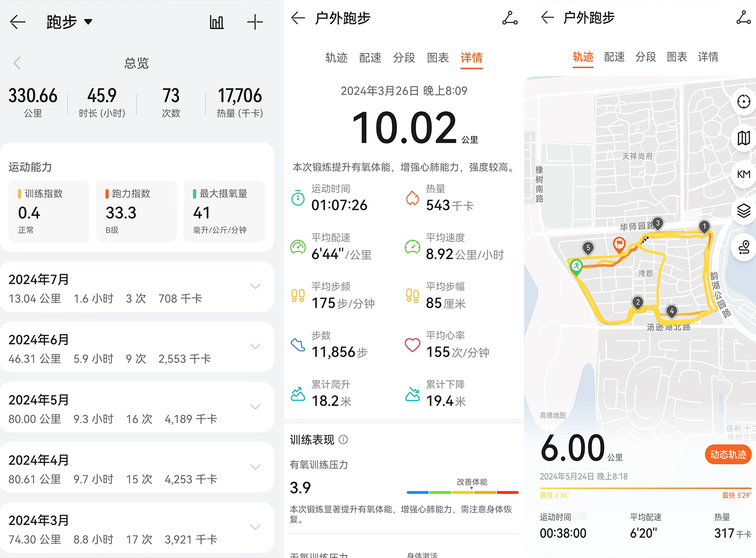
Task: Open the map layers icon
Action: [743, 211]
